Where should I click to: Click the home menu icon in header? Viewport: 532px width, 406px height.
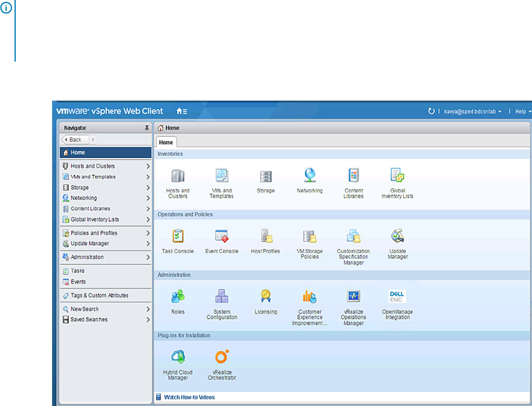[182, 111]
